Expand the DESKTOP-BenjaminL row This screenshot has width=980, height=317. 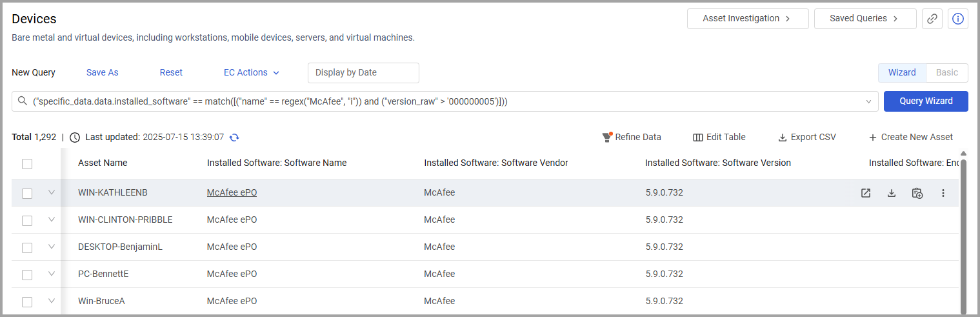[x=52, y=247]
